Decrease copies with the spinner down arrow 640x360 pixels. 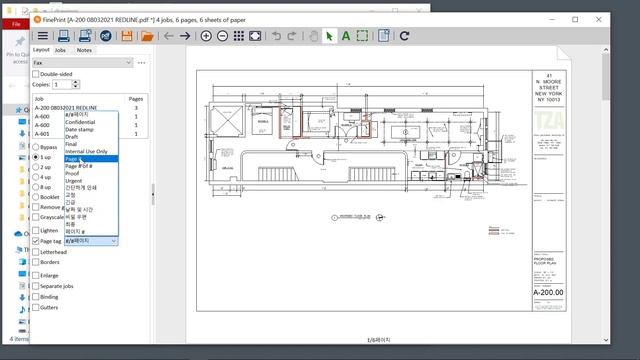[x=76, y=87]
